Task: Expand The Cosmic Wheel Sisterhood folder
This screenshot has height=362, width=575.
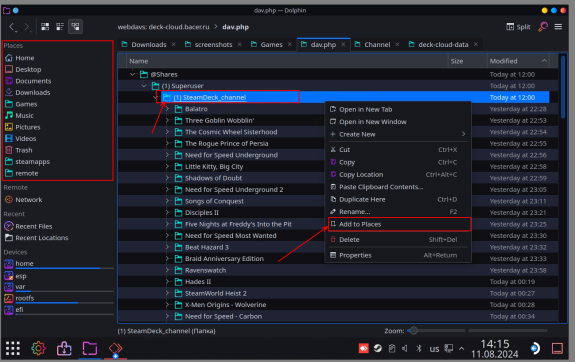Action: click(168, 132)
